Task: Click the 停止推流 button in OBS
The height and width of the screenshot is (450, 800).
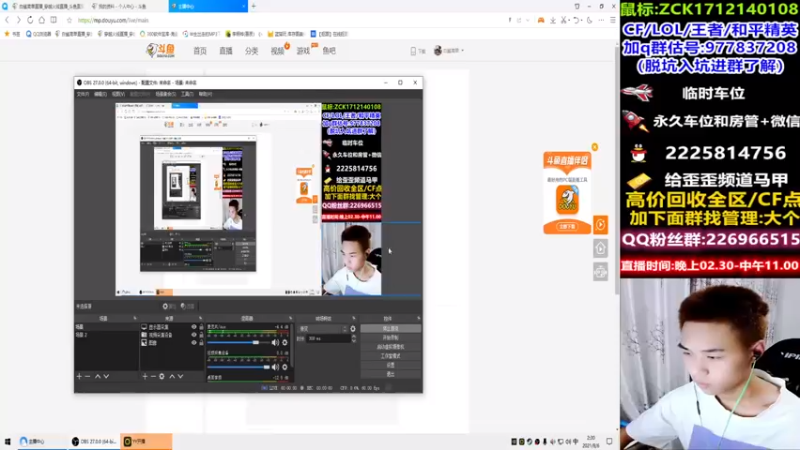Action: pos(390,329)
